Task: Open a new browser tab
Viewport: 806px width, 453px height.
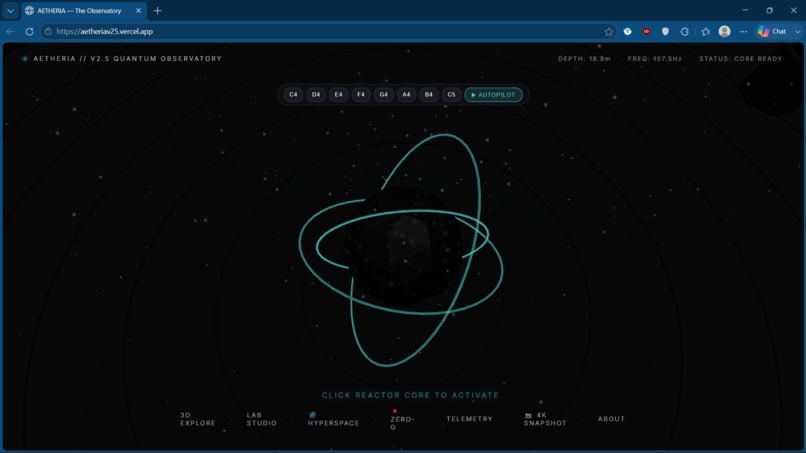Action: [157, 10]
